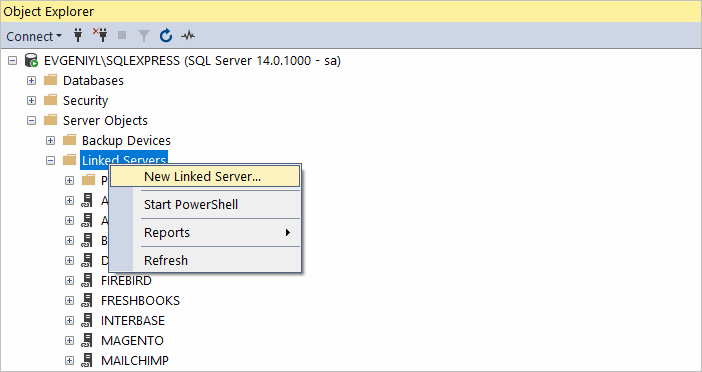Click the Connect Object Explorer plug icon
This screenshot has height=372, width=702.
78,35
